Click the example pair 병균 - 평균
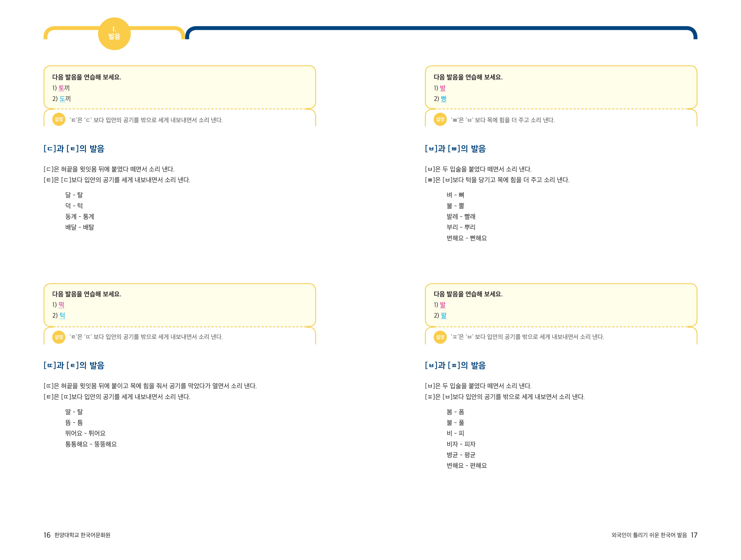 click(461, 455)
